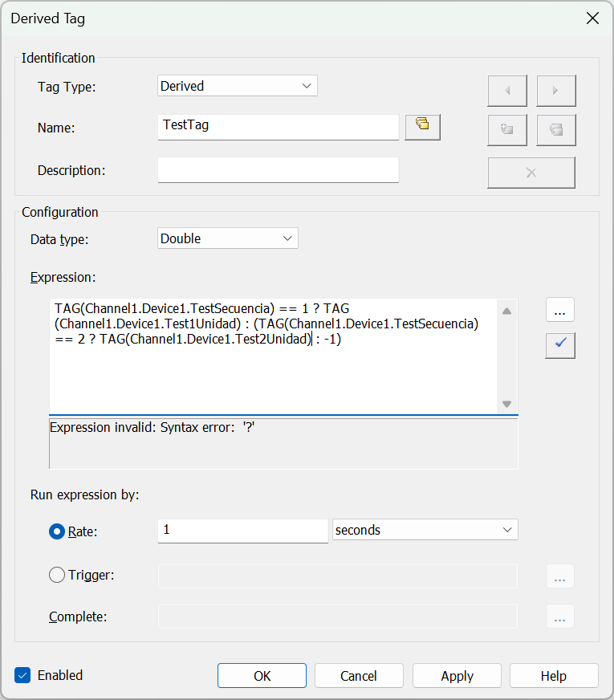Image resolution: width=614 pixels, height=700 pixels.
Task: Click inside the Description field
Action: (278, 170)
